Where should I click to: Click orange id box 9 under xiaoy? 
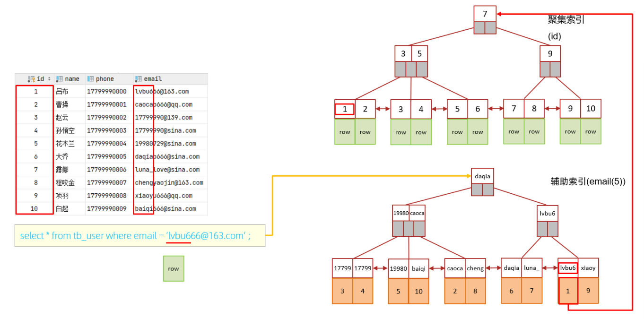[588, 291]
